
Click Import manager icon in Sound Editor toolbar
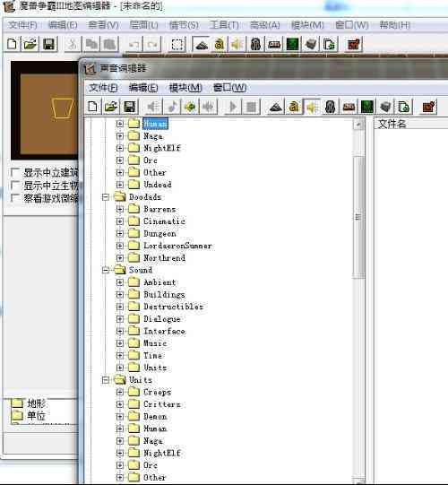coord(403,107)
